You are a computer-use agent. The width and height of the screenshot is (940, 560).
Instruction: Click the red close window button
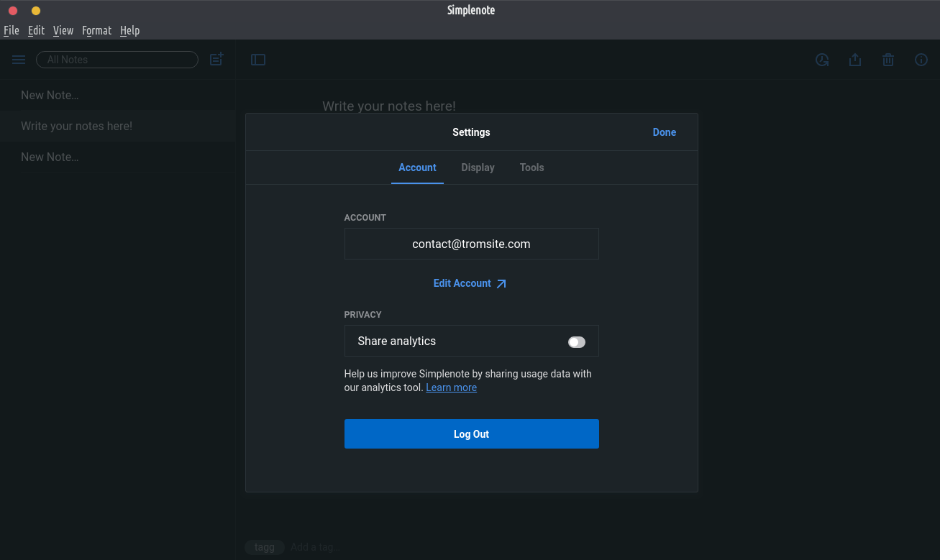[13, 11]
